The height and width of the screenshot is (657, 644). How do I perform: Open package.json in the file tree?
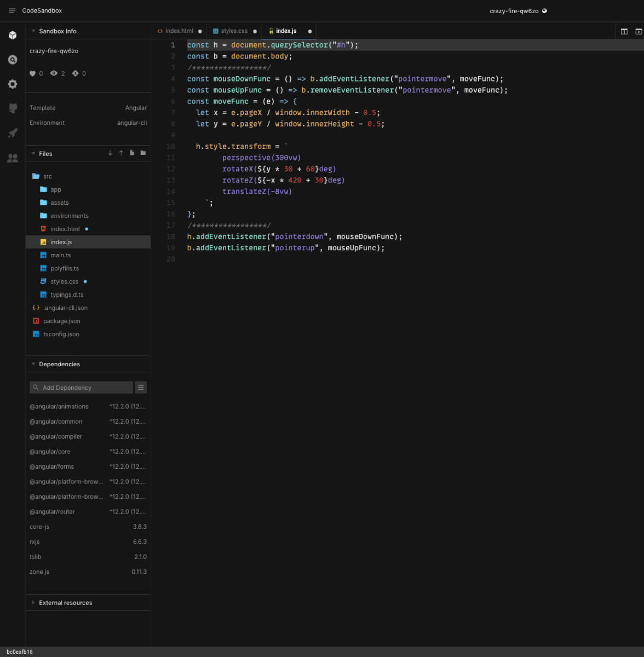coord(61,321)
